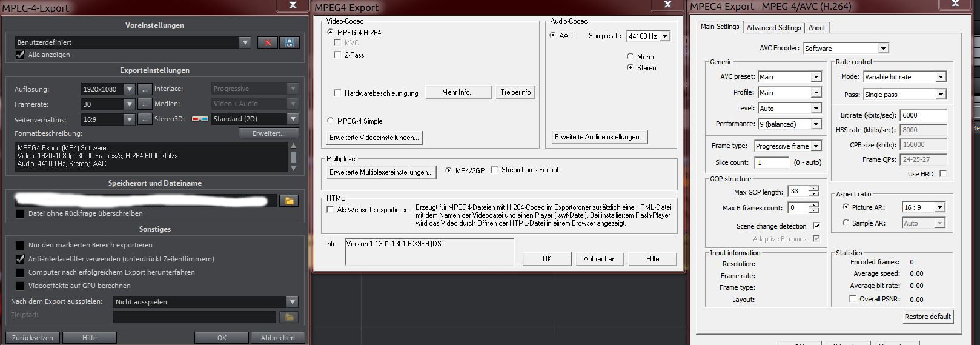This screenshot has width=980, height=345.
Task: Select the MPEG-4 Simple radio button
Action: 330,121
